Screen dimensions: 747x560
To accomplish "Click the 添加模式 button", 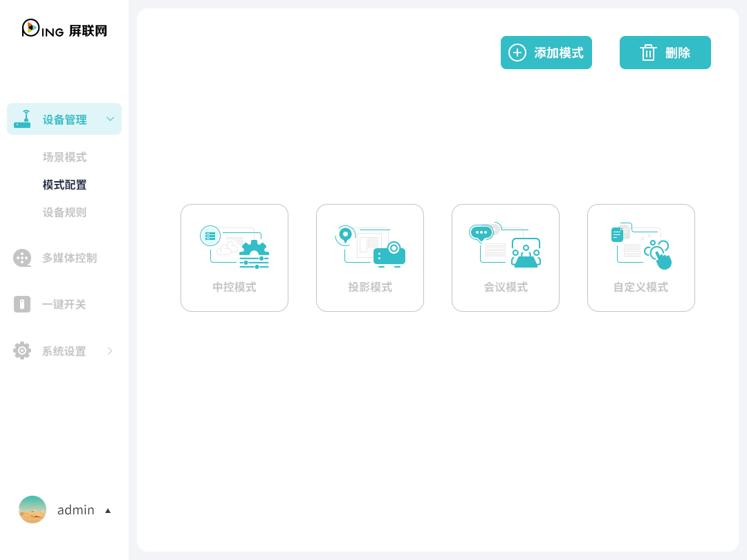I will pyautogui.click(x=546, y=53).
